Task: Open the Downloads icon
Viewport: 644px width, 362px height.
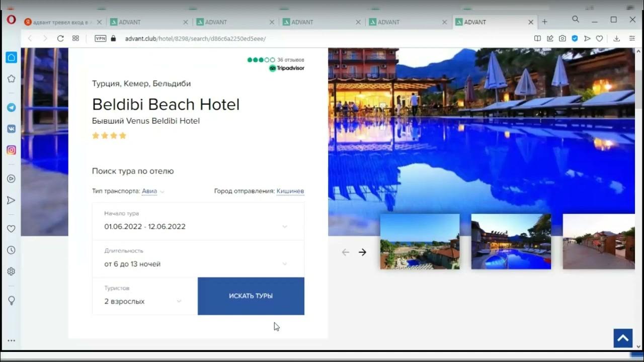Action: coord(616,38)
